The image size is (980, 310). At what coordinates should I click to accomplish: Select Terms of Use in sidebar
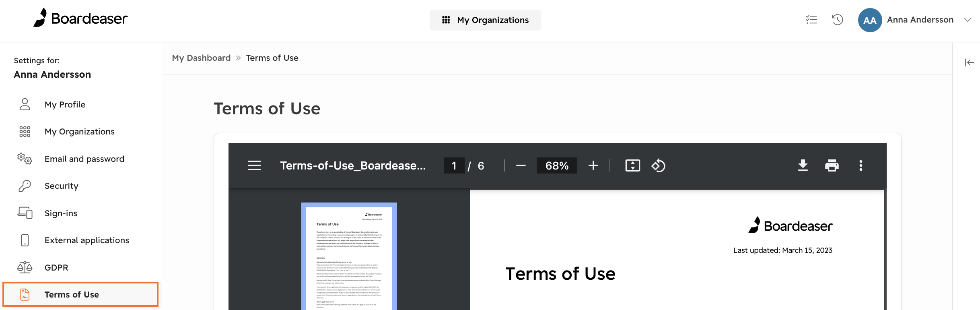pos(80,295)
